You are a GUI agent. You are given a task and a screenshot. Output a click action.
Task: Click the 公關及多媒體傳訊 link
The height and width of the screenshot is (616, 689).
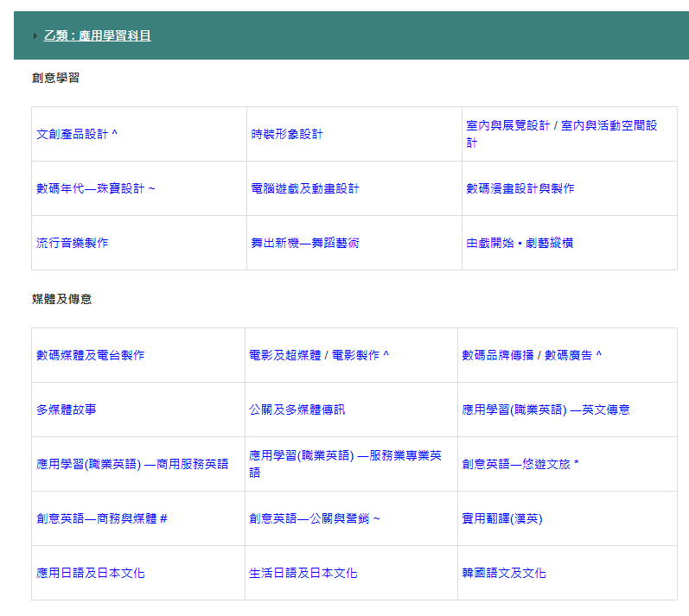(x=297, y=410)
